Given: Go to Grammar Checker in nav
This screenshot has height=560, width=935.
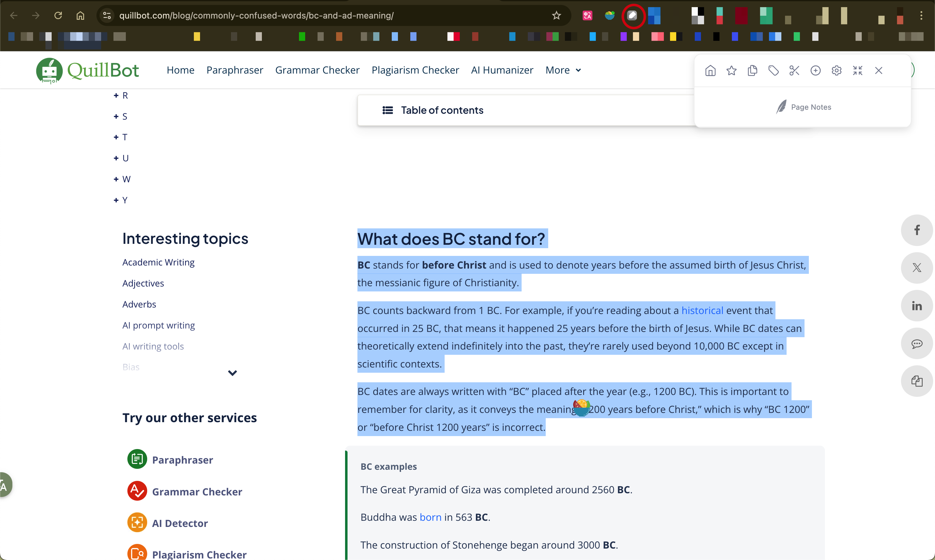Looking at the screenshot, I should (x=317, y=70).
